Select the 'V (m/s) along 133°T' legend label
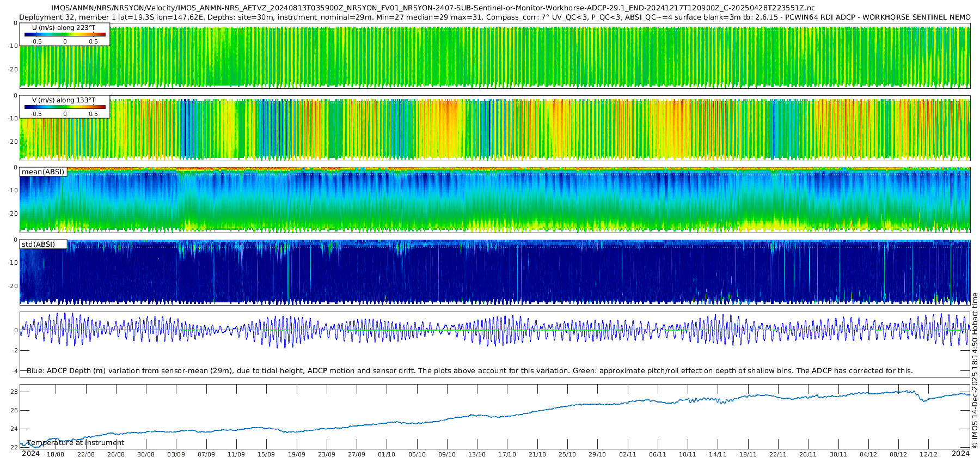 pos(64,100)
